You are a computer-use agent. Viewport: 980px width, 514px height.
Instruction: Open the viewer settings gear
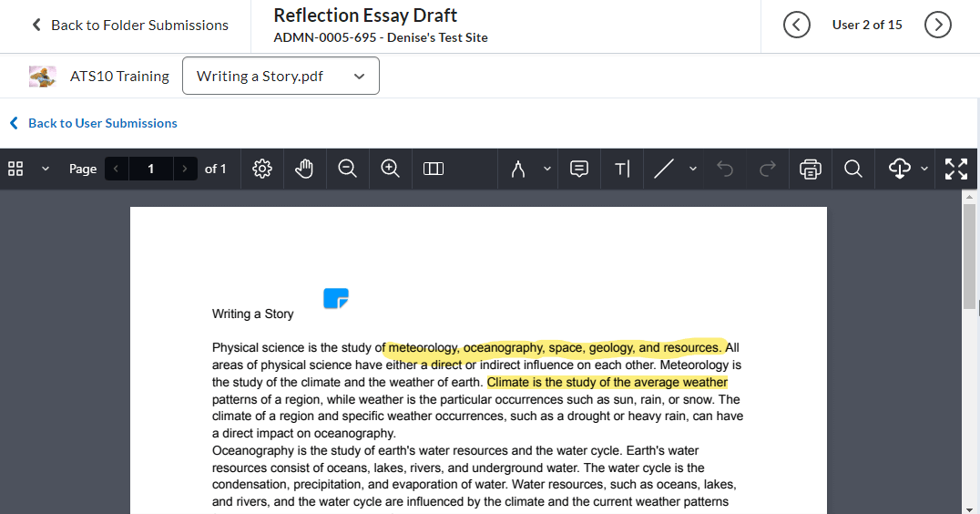(x=262, y=169)
